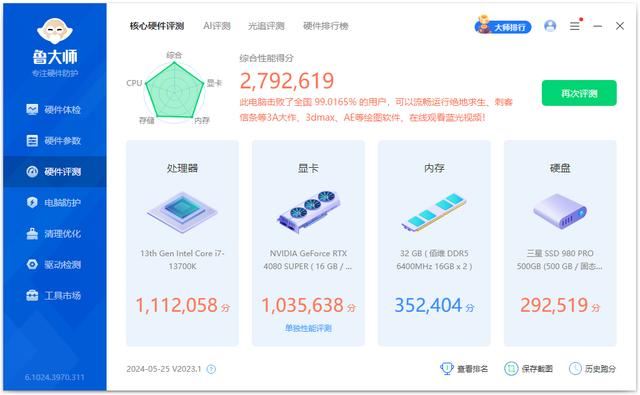Click the 单独性能评测 link
Image resolution: width=640 pixels, height=395 pixels.
(308, 328)
